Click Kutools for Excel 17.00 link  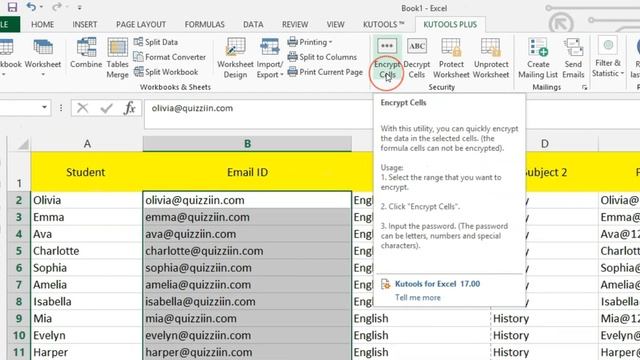(x=437, y=284)
